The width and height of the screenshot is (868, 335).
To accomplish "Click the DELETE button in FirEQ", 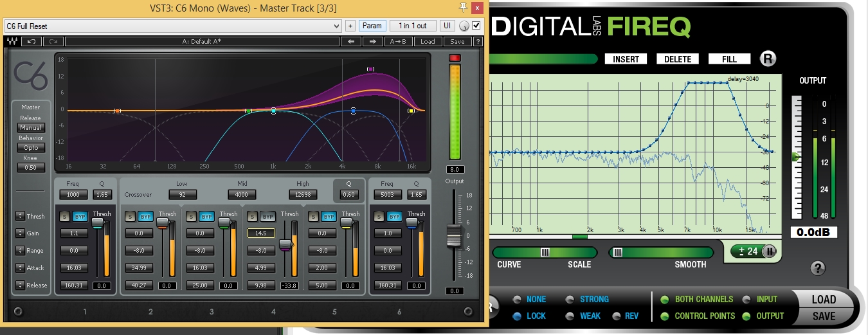I will click(678, 59).
